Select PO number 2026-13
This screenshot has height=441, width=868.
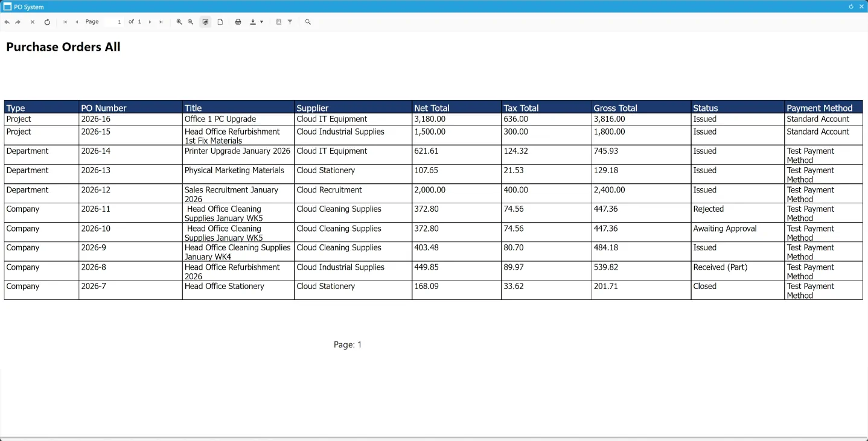(96, 171)
